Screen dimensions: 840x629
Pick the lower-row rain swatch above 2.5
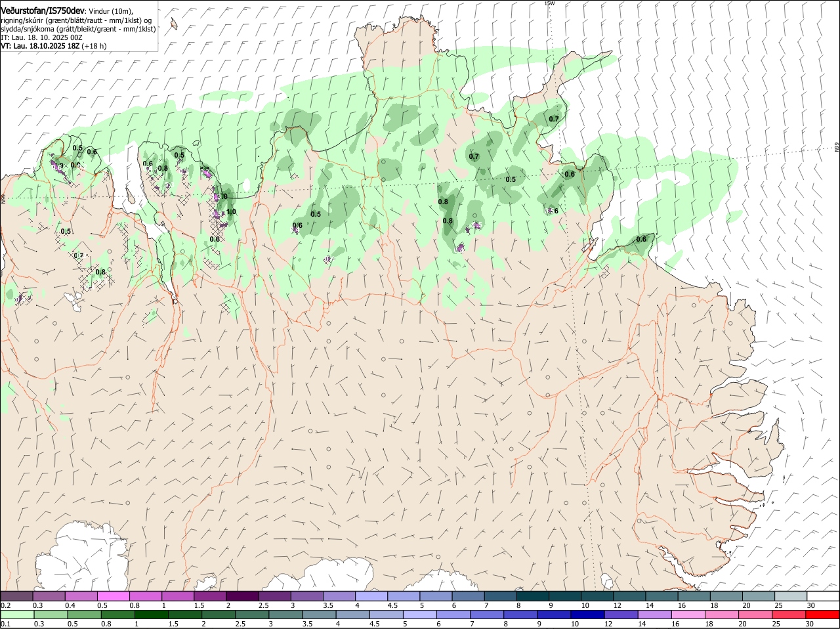(x=251, y=615)
